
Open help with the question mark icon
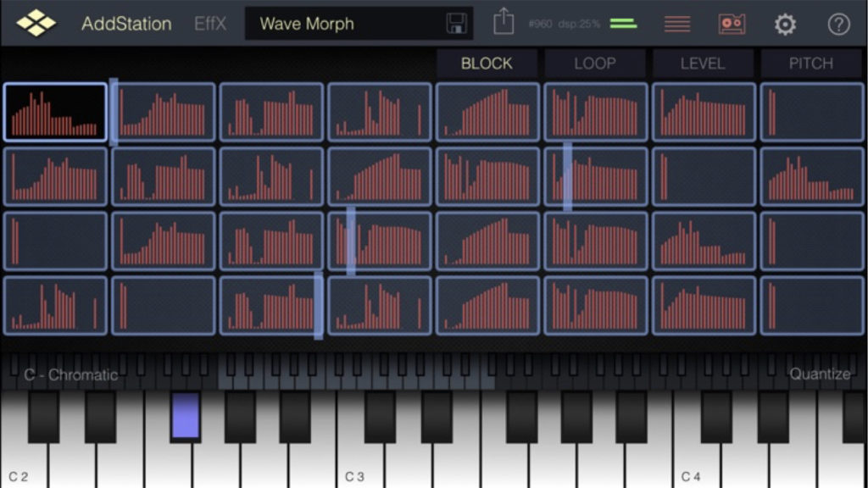pos(838,24)
